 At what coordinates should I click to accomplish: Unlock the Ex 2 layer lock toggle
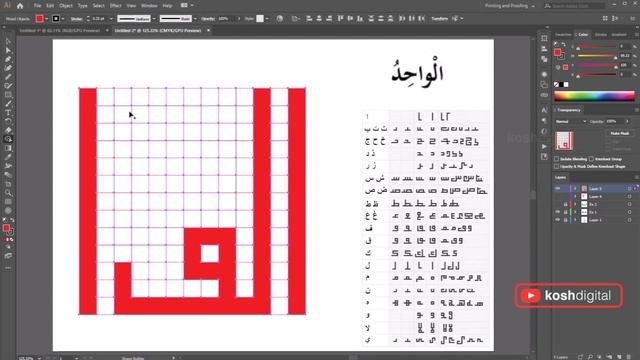(x=565, y=204)
